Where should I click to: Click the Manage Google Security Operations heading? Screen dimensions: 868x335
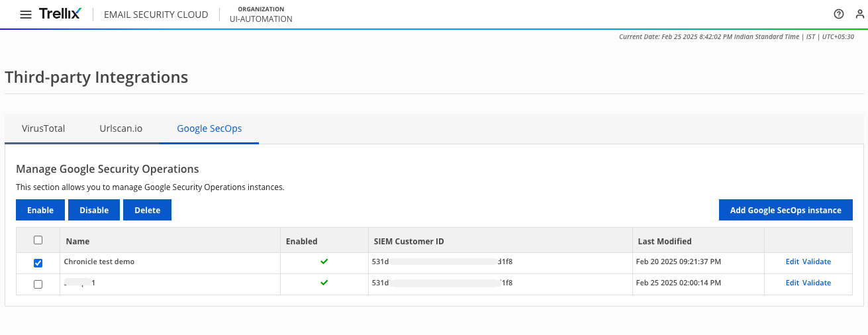pos(107,169)
